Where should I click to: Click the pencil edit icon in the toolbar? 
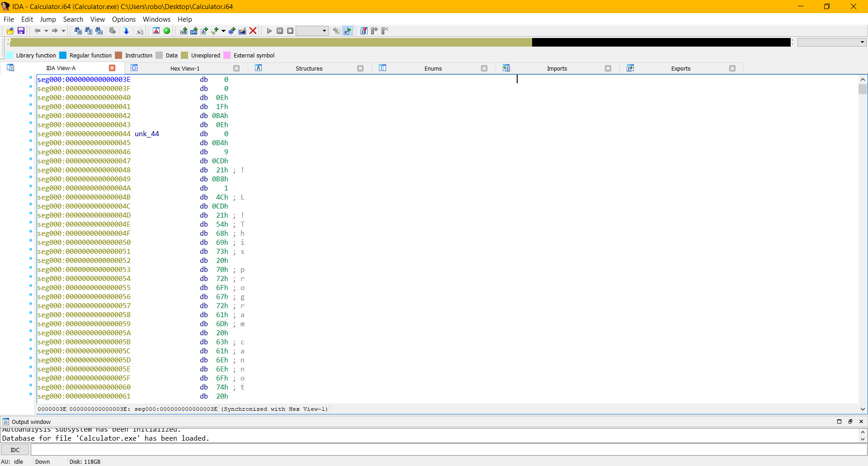click(x=242, y=31)
